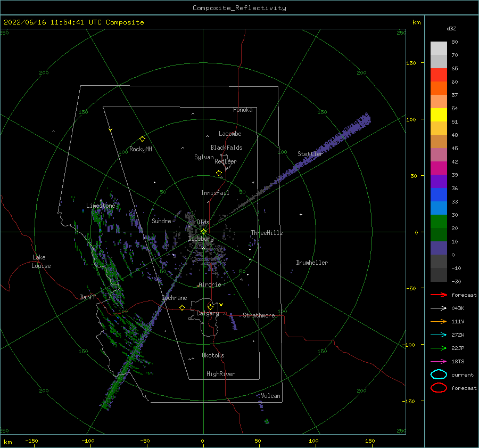The width and height of the screenshot is (479, 448).
Task: Click the Lake Louise label
Action: [41, 262]
